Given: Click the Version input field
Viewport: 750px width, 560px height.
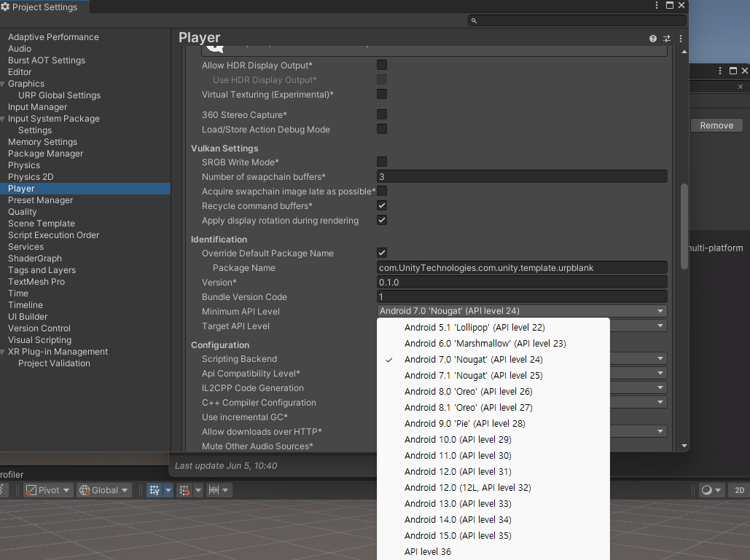Looking at the screenshot, I should click(x=522, y=283).
